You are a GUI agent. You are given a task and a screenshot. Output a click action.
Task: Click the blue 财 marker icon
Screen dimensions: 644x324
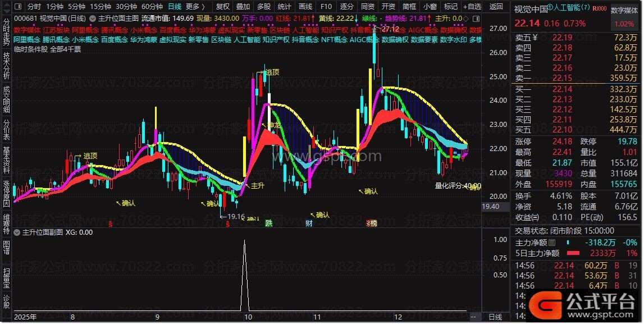click(309, 223)
